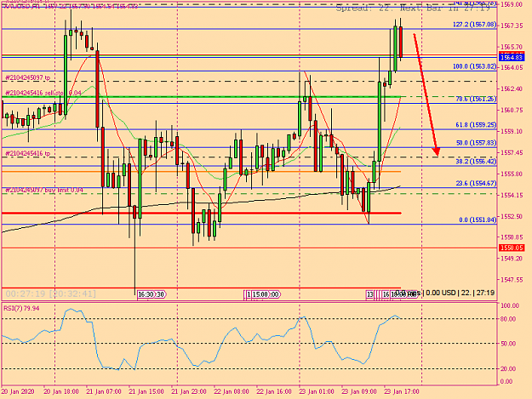532x399 pixels.
Task: Click the 1550.85 price axis label
Action: (512, 237)
